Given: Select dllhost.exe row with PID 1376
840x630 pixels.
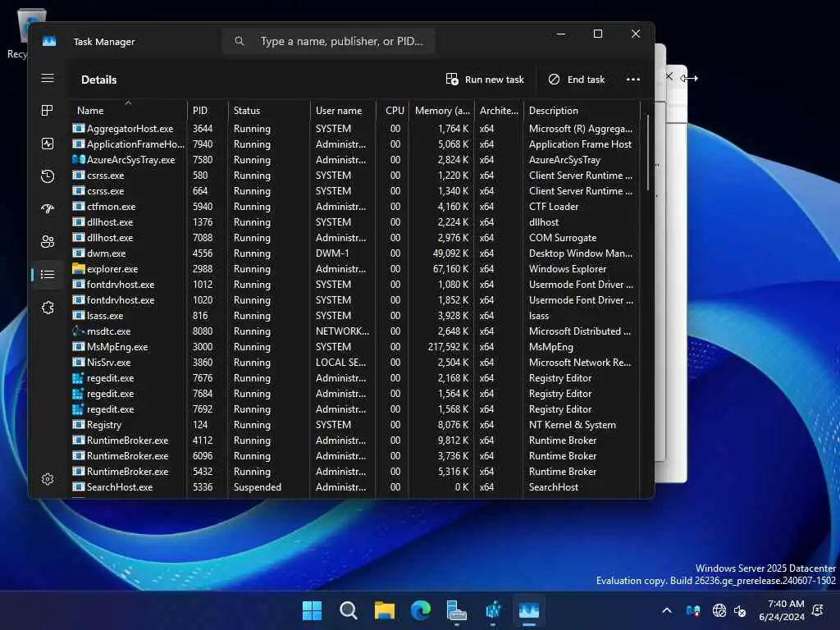Looking at the screenshot, I should [x=354, y=221].
